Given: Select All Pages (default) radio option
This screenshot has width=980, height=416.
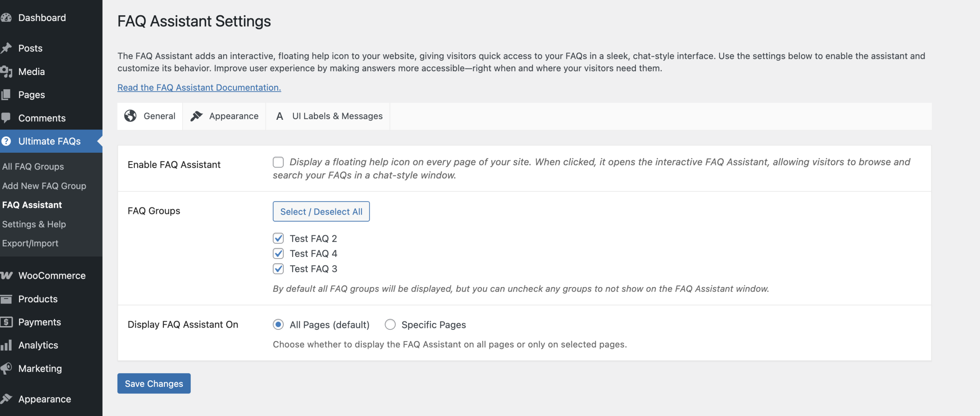Looking at the screenshot, I should (278, 325).
